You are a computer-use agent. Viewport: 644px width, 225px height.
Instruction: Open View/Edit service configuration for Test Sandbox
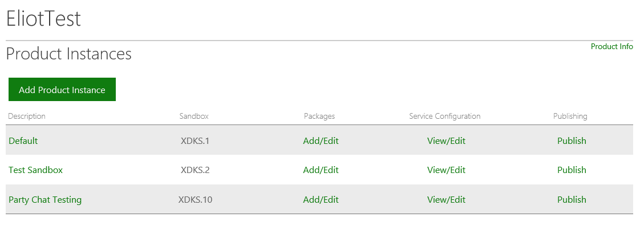click(446, 170)
